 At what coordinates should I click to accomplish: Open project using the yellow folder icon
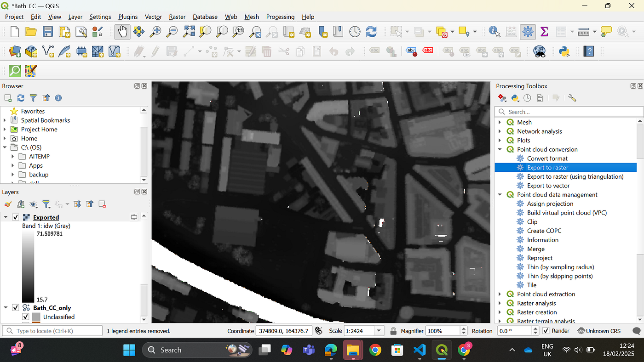coord(31,32)
